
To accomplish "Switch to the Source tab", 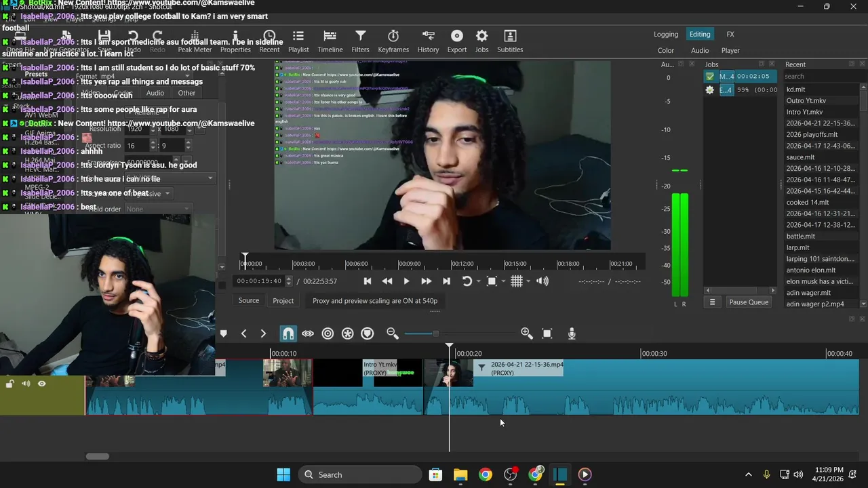I will [x=249, y=300].
